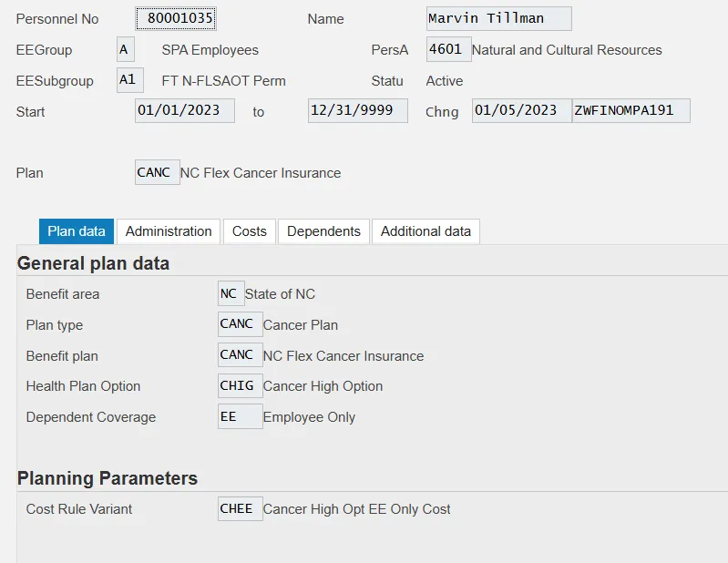Select the Costs tab

click(250, 231)
